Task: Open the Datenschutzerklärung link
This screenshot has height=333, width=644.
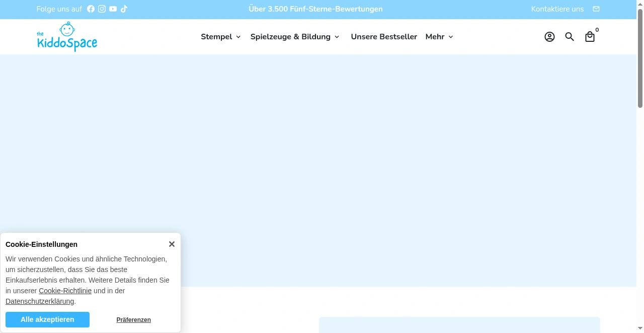Action: click(39, 301)
